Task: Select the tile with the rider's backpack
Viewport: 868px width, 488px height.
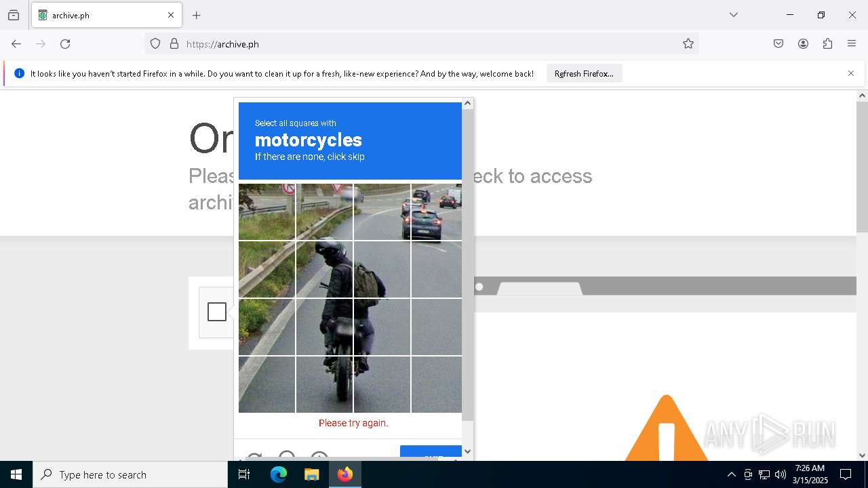Action: point(382,269)
